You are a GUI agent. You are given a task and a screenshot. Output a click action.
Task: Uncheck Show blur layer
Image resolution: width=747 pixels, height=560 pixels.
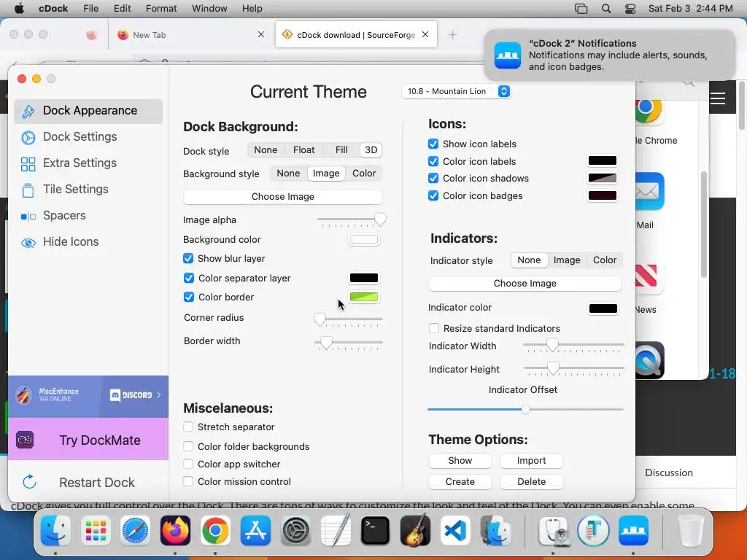pos(188,258)
